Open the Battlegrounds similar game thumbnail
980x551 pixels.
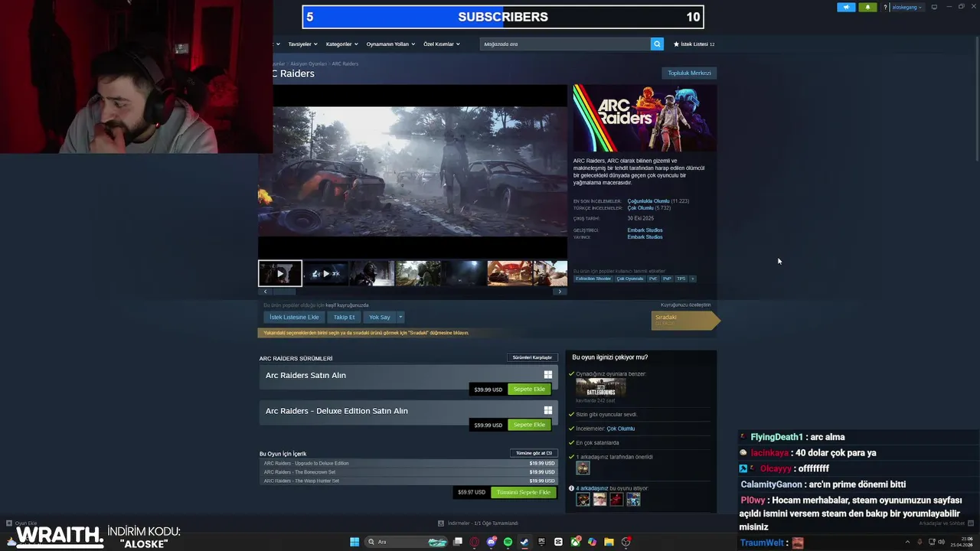(600, 387)
